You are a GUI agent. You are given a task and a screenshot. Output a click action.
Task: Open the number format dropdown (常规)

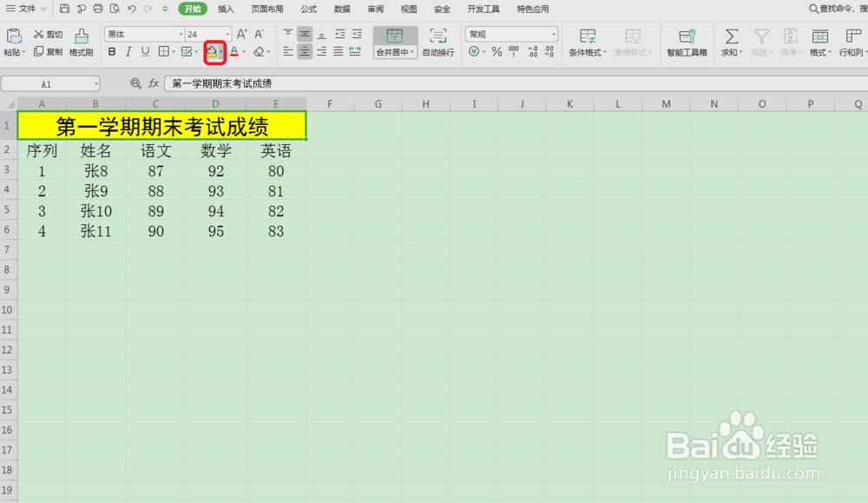[x=554, y=35]
